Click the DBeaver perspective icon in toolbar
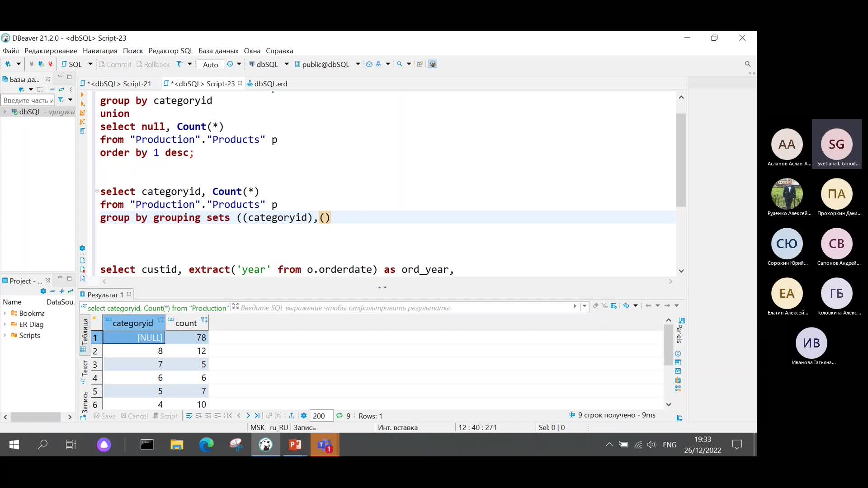This screenshot has width=868, height=488. click(x=433, y=64)
